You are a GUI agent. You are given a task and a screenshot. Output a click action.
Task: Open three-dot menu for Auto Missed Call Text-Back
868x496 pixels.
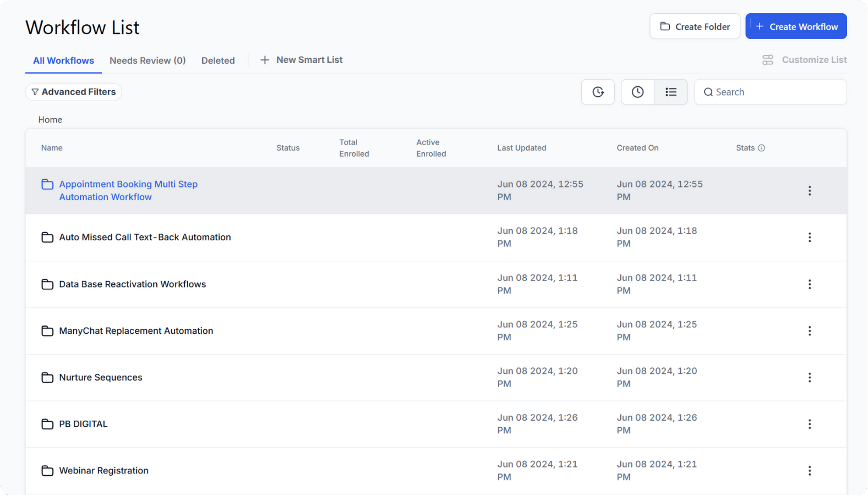click(x=809, y=237)
